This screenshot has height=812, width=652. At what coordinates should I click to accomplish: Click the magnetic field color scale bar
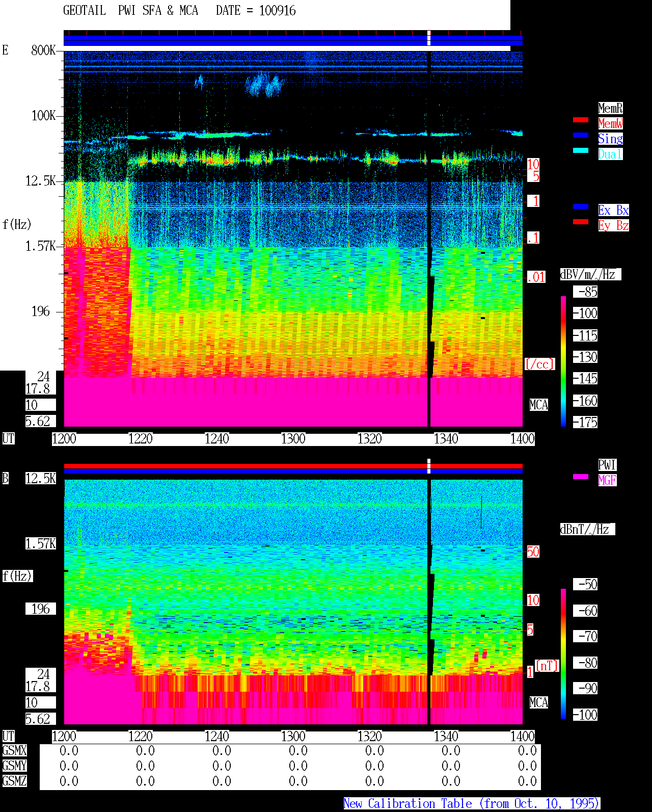563,654
